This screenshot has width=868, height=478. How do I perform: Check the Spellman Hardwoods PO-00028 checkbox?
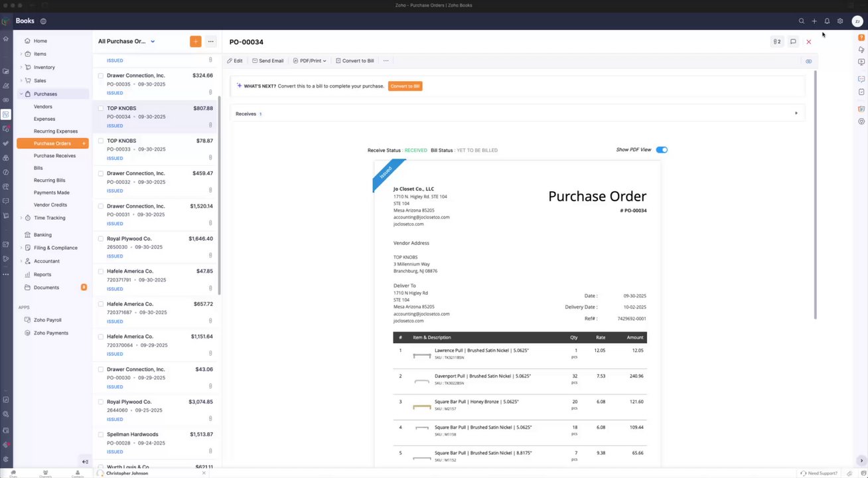coord(101,434)
